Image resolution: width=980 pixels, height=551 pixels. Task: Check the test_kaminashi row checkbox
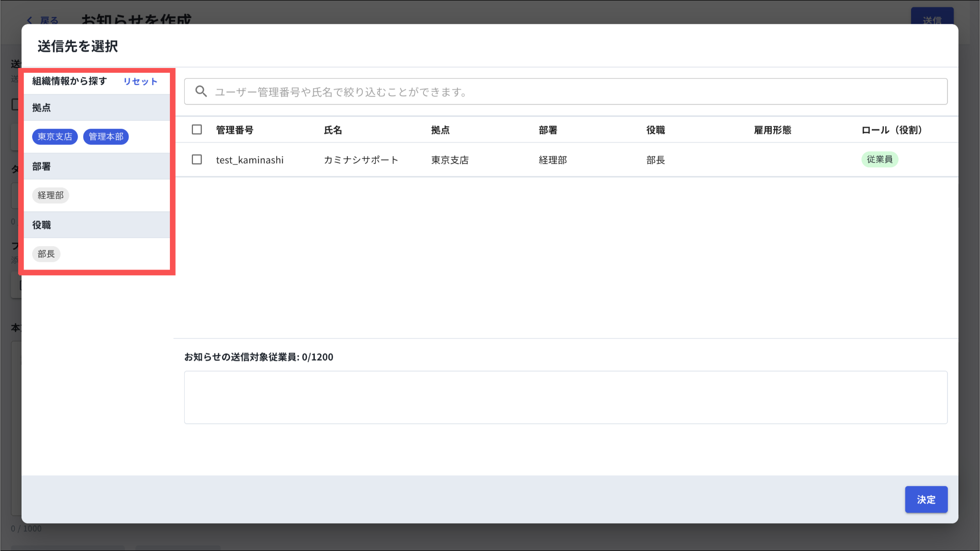pyautogui.click(x=197, y=159)
